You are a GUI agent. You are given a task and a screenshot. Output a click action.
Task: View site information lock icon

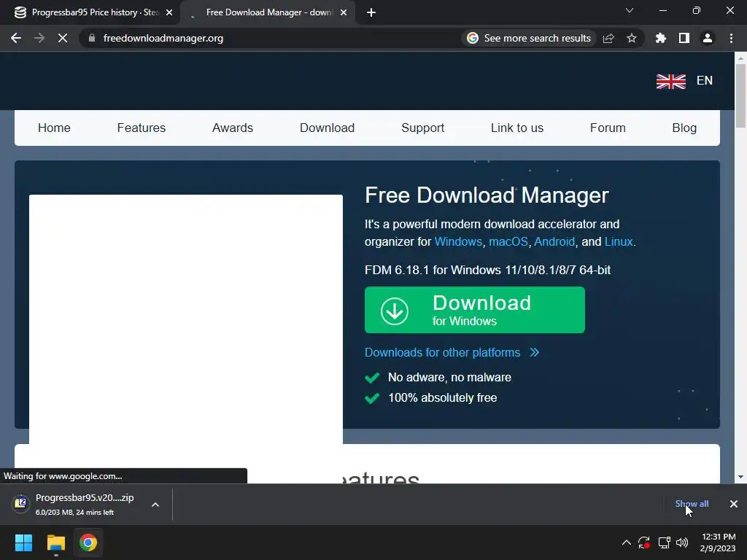tap(92, 38)
